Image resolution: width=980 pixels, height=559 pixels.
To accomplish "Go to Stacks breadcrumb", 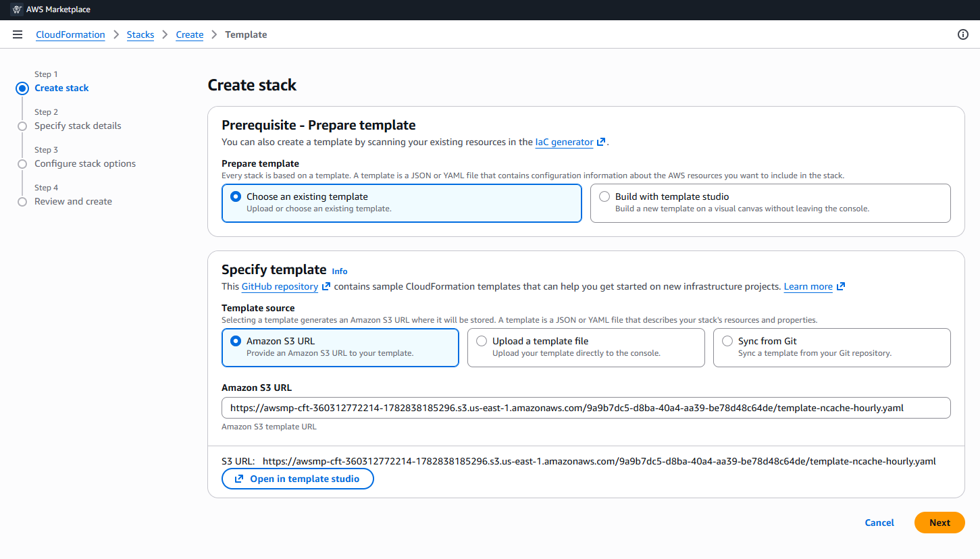I will (140, 34).
